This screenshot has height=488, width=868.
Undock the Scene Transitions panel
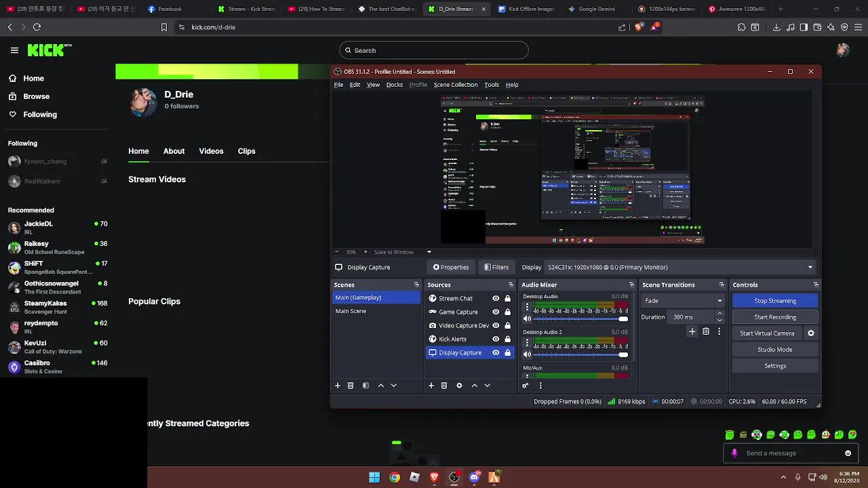(x=722, y=285)
